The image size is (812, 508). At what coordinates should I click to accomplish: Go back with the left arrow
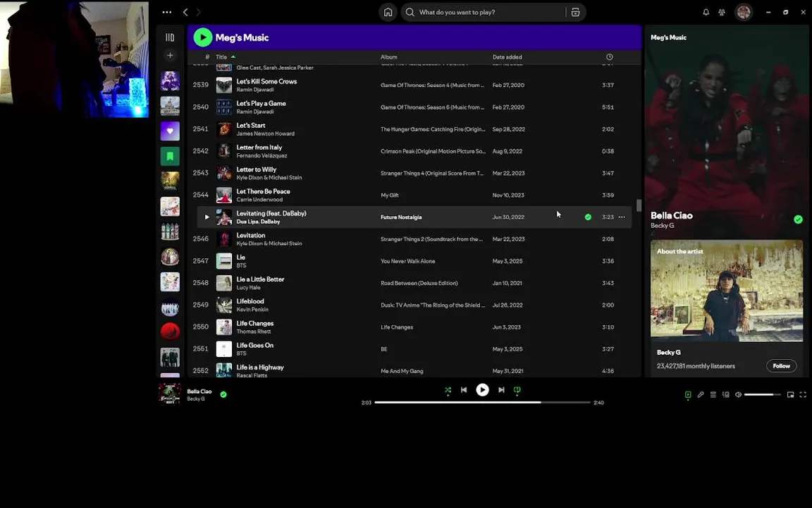coord(185,12)
